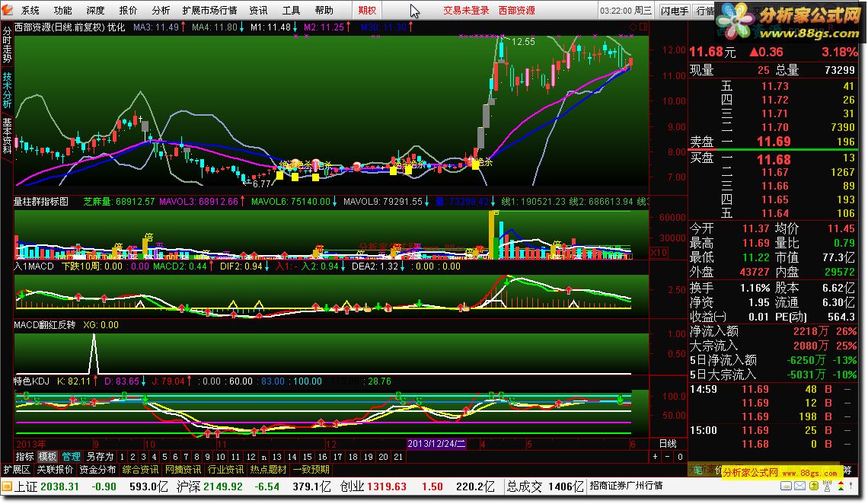This screenshot has height=504, width=868.
Task: Click the 指标 tab
Action: pos(24,457)
